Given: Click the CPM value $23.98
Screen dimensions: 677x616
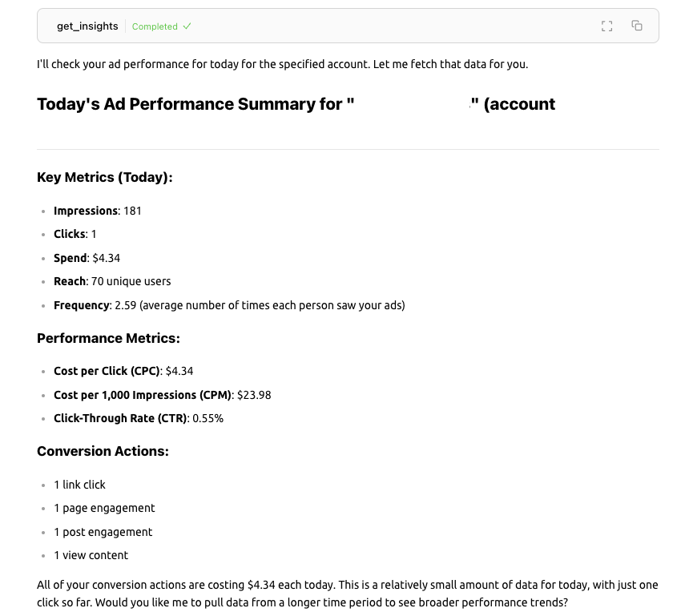Looking at the screenshot, I should (254, 395).
